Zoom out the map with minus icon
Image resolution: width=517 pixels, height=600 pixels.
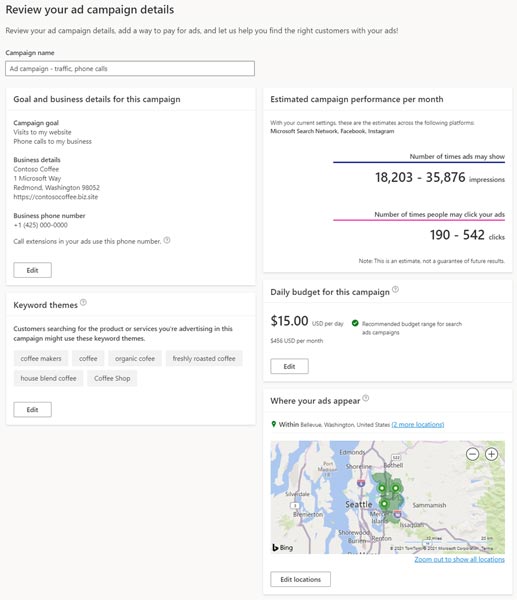[473, 454]
